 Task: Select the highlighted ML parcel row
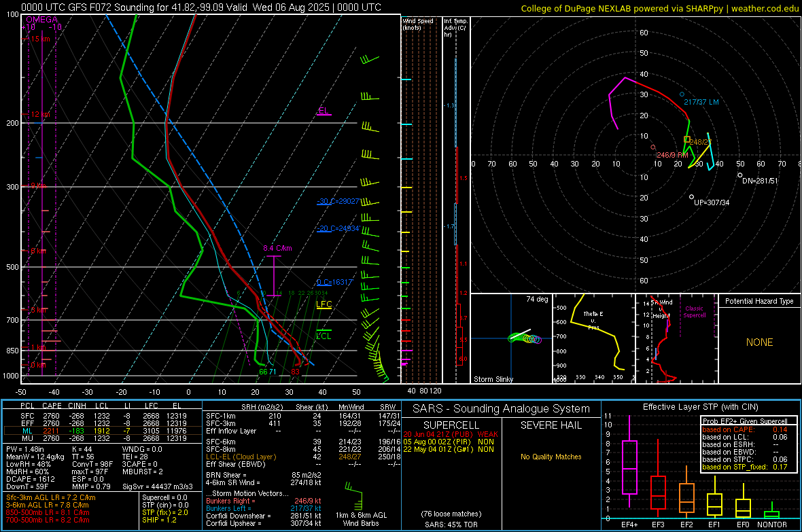pos(103,431)
